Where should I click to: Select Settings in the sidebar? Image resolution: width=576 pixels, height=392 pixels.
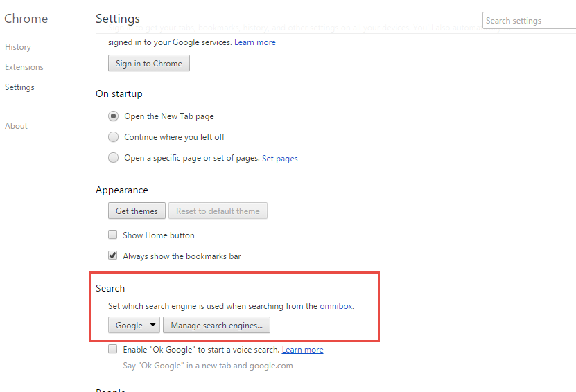[x=19, y=87]
